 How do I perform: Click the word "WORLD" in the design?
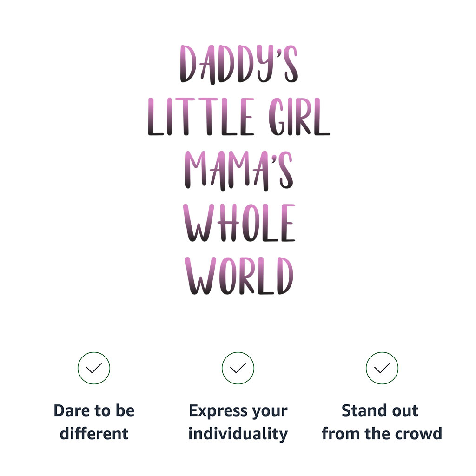(x=239, y=276)
